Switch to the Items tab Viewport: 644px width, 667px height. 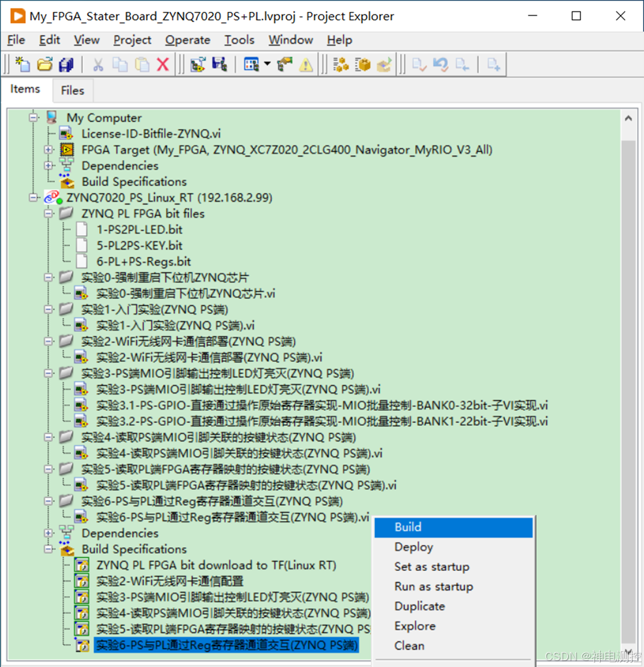click(25, 89)
